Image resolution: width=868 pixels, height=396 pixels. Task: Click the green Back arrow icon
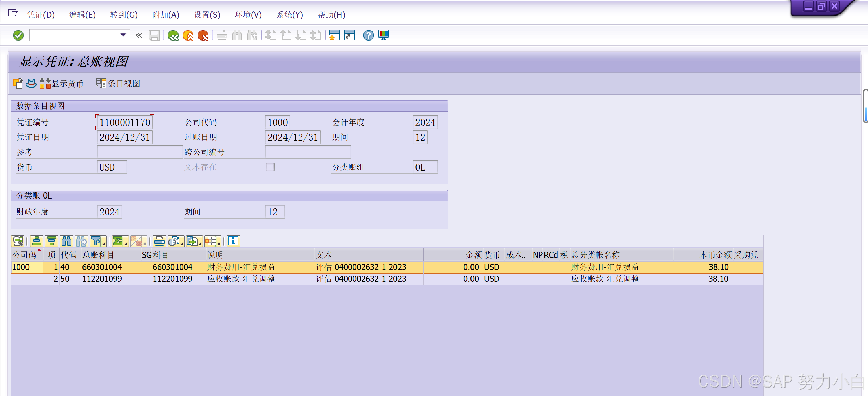(173, 35)
